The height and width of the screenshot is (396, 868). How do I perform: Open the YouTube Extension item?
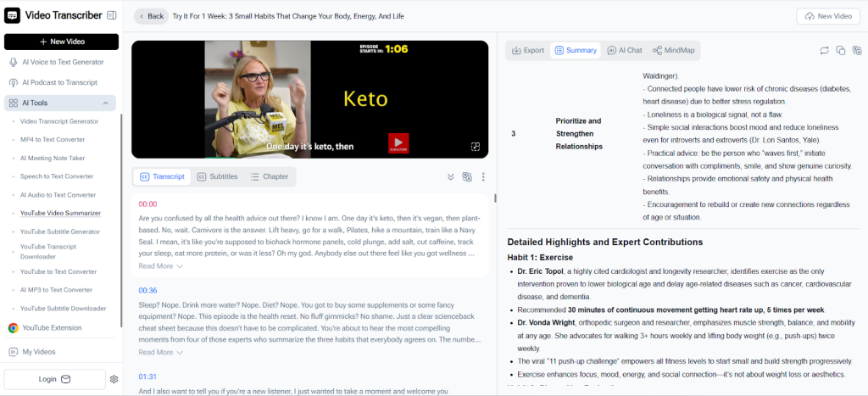[51, 327]
